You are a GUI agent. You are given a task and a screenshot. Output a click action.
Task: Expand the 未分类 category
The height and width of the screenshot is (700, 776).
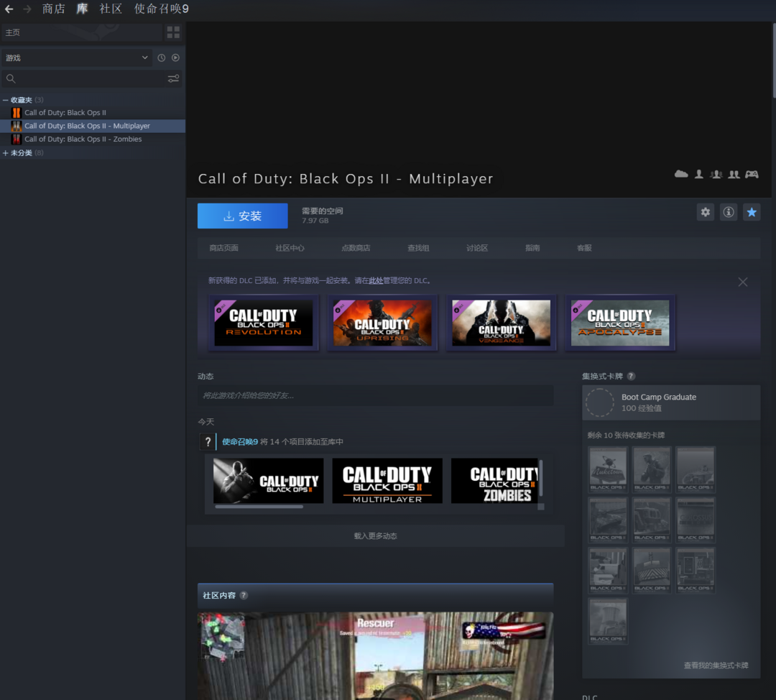point(6,153)
